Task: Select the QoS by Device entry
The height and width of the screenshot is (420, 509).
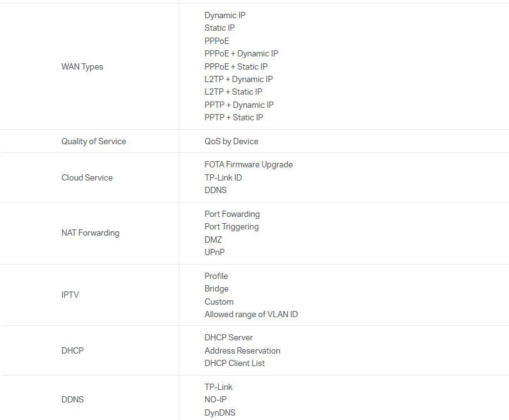Action: (x=231, y=141)
